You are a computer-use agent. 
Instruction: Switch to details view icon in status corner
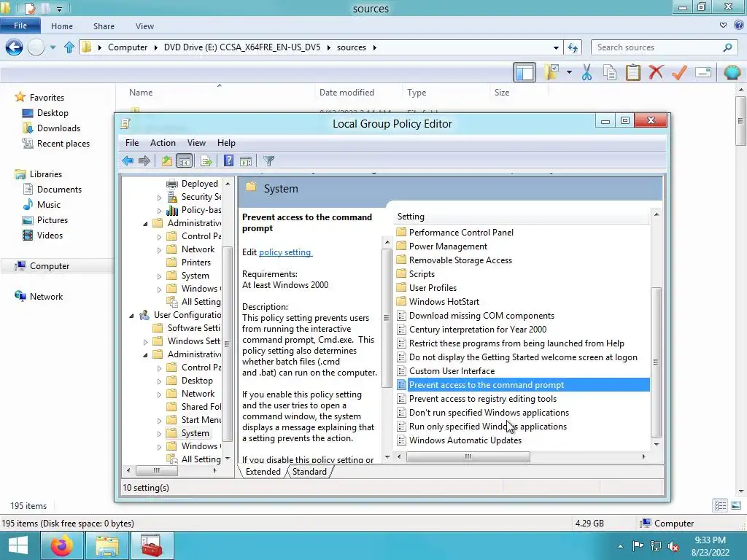click(x=720, y=506)
